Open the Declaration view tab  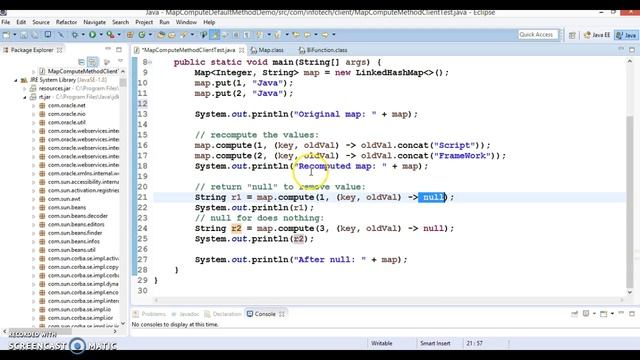[223, 314]
